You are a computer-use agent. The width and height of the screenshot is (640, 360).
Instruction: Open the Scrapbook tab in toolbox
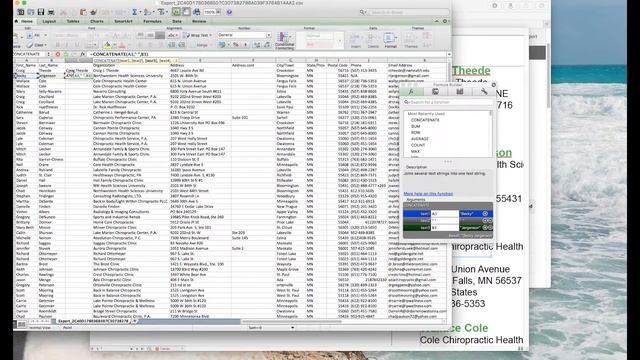click(436, 91)
